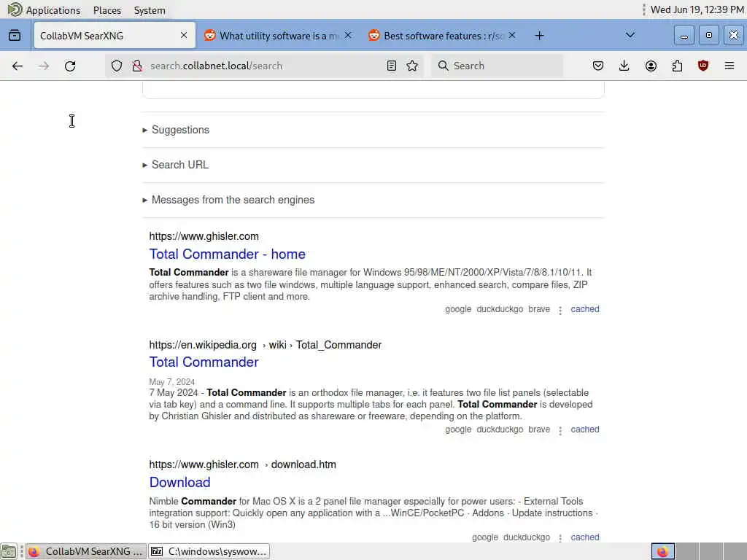The height and width of the screenshot is (560, 747).
Task: Open the cached link for the ghisler.com home result
Action: click(x=585, y=309)
